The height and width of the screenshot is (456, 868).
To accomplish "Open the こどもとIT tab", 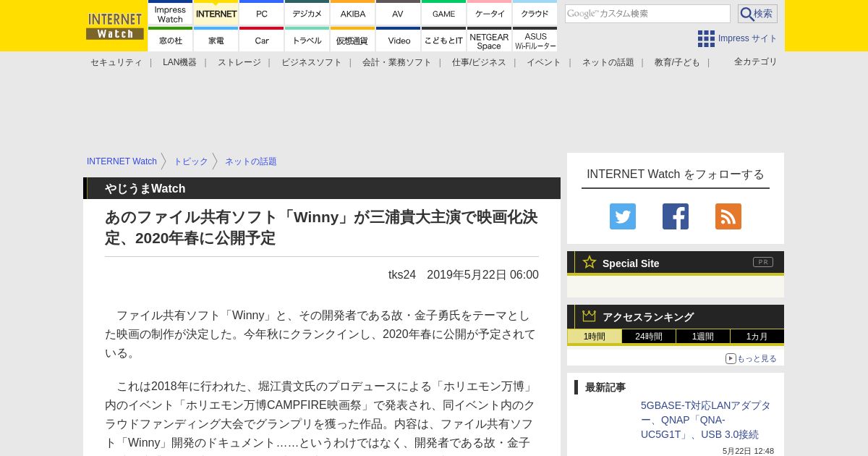I will (443, 40).
